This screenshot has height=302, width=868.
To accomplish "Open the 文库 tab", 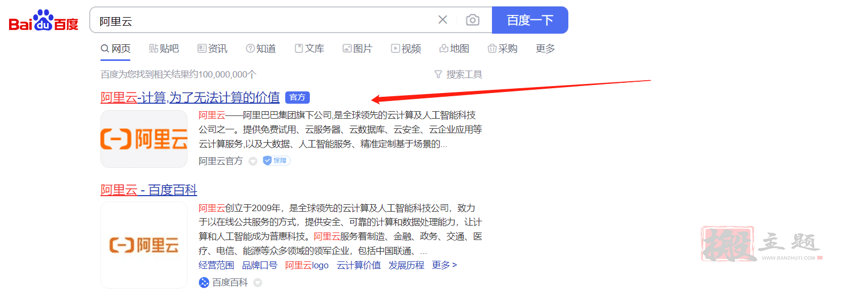I will pos(309,49).
